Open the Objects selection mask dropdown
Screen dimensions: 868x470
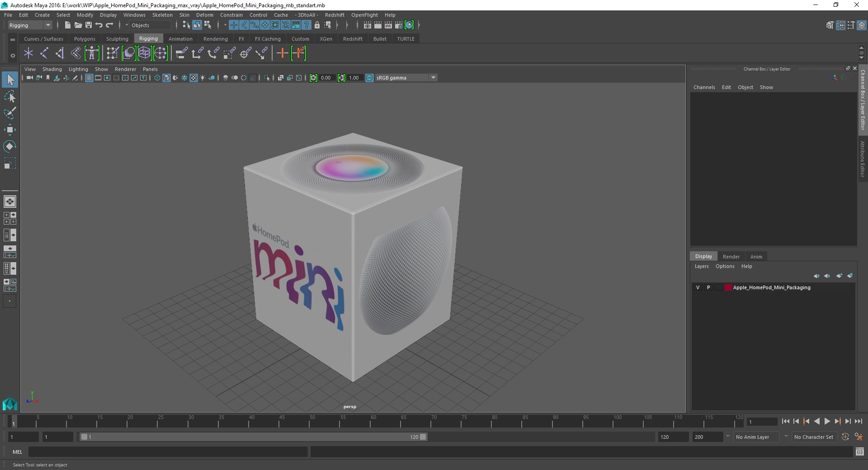[x=150, y=25]
